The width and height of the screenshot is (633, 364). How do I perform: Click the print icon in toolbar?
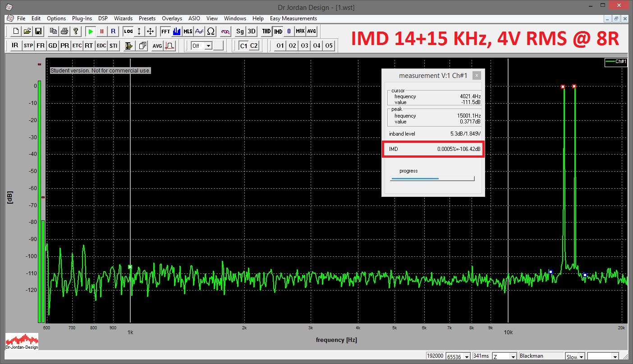tap(64, 32)
